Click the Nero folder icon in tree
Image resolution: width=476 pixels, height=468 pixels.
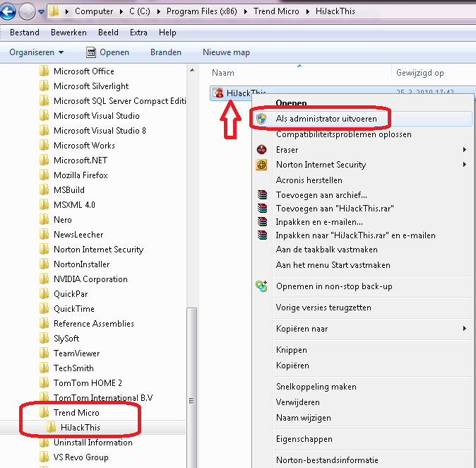44,219
